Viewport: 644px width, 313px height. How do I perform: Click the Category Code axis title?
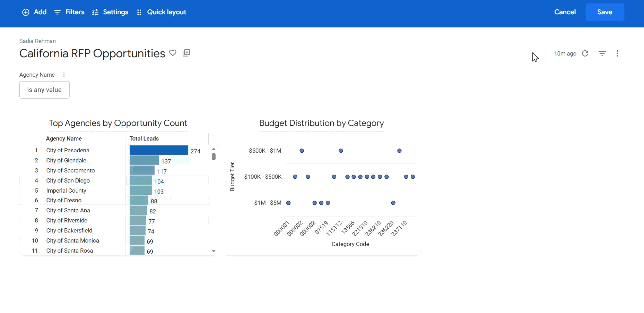[350, 244]
